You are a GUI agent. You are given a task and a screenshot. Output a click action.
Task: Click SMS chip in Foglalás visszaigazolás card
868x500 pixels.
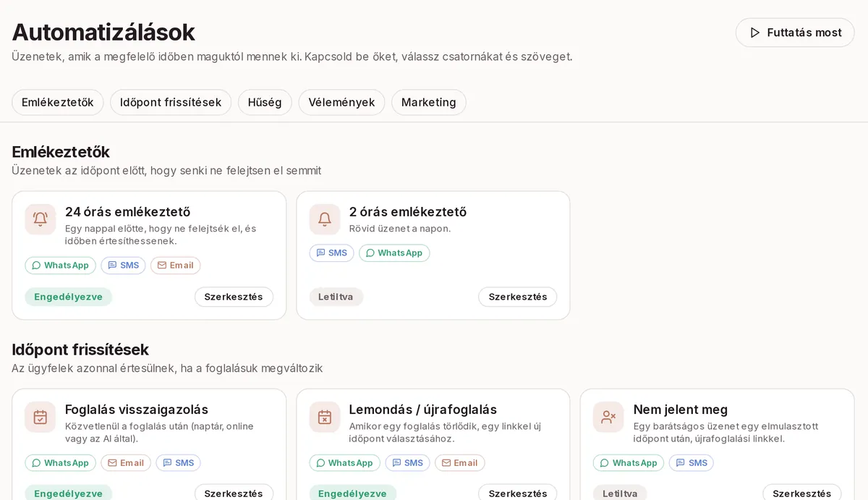[178, 463]
